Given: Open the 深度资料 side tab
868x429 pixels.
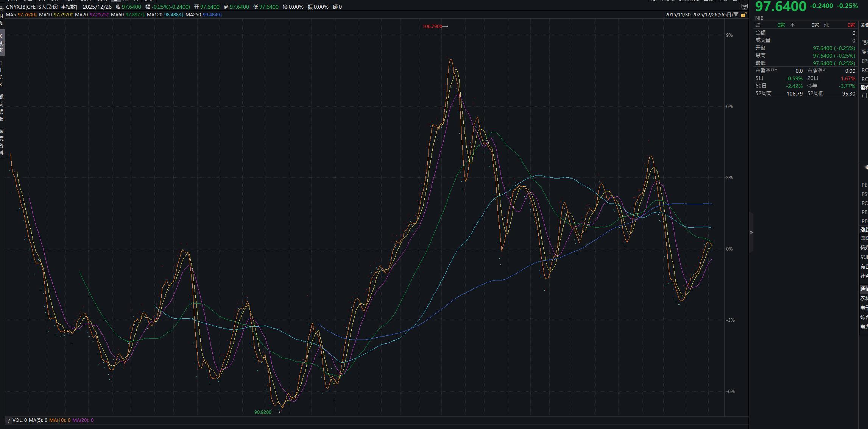Looking at the screenshot, I should [x=2, y=142].
